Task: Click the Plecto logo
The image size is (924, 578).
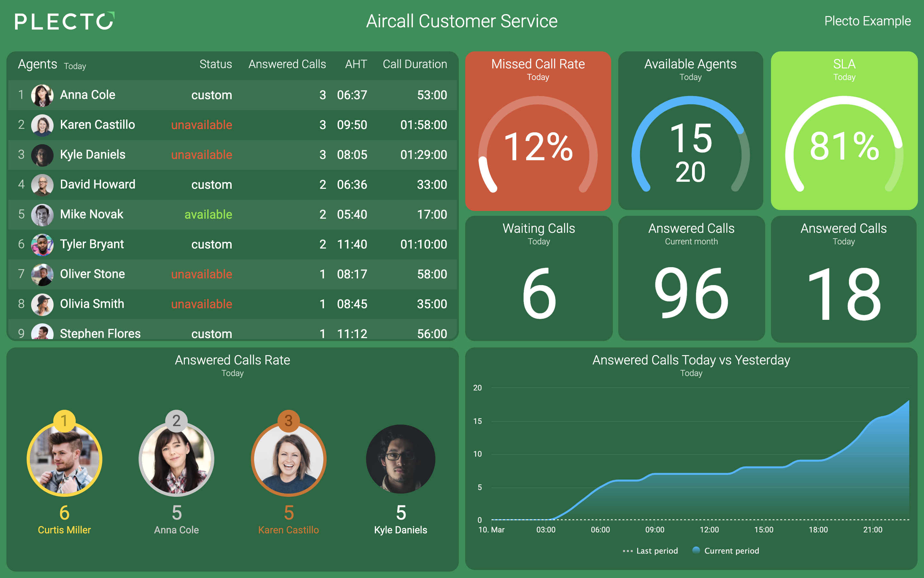Action: coord(64,21)
